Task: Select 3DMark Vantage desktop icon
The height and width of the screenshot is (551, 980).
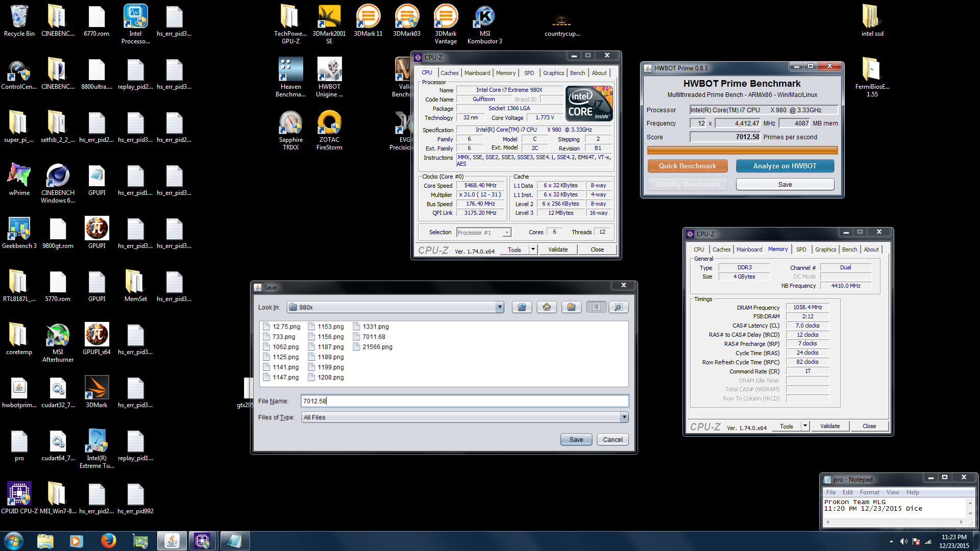Action: point(446,24)
